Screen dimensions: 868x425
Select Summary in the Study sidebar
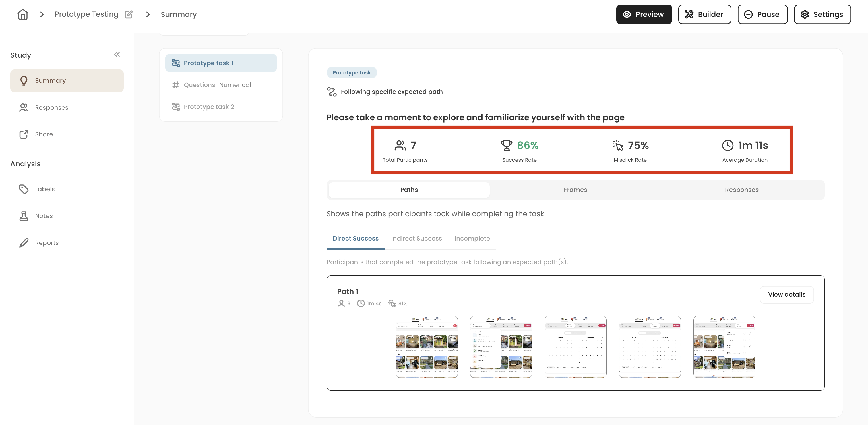[x=67, y=81]
